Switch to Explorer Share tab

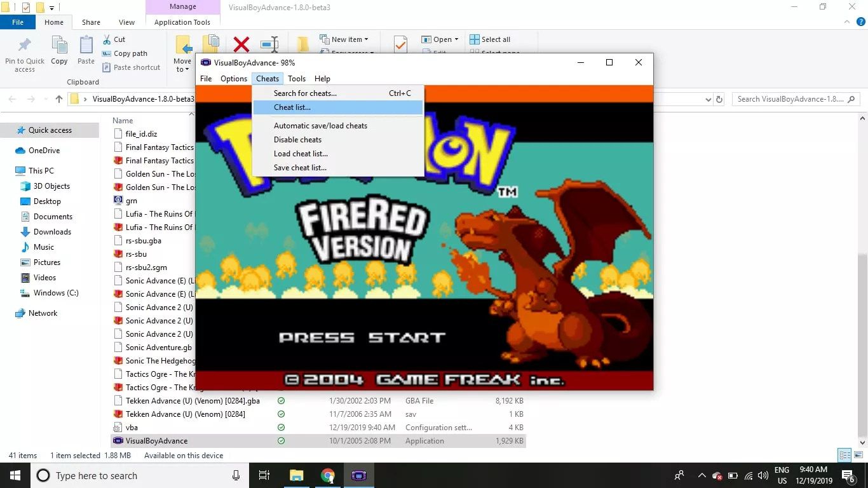point(91,22)
